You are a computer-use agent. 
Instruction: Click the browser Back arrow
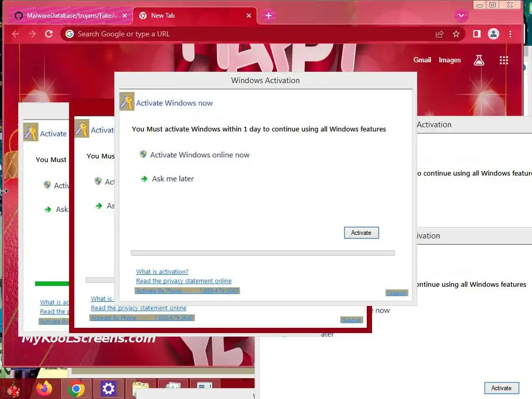click(15, 34)
